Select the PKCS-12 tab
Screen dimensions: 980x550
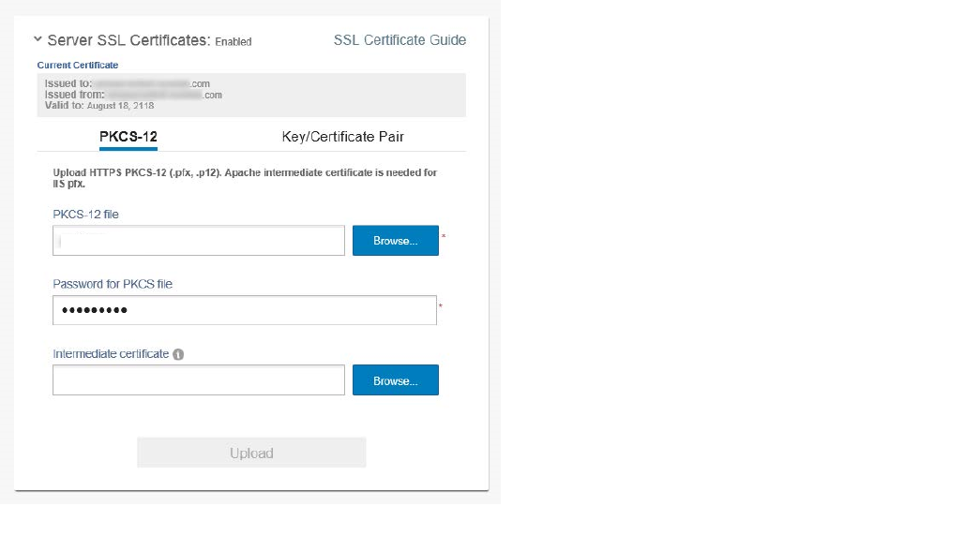point(128,137)
